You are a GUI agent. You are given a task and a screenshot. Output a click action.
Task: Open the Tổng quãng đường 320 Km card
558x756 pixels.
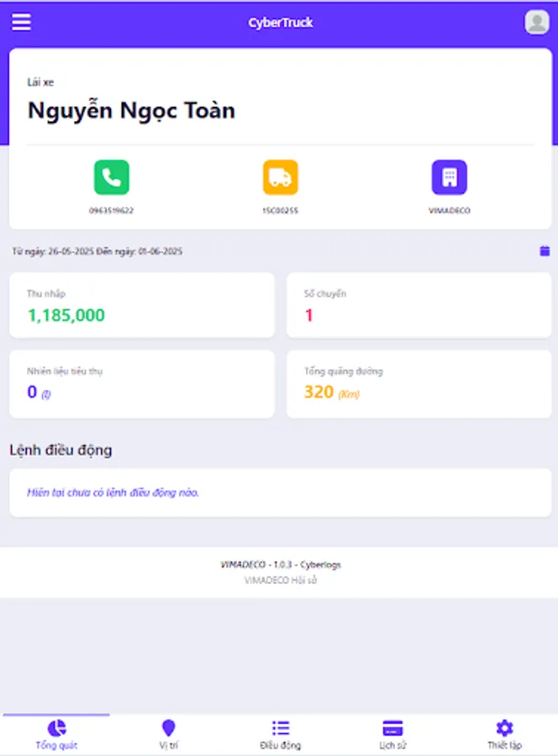418,384
